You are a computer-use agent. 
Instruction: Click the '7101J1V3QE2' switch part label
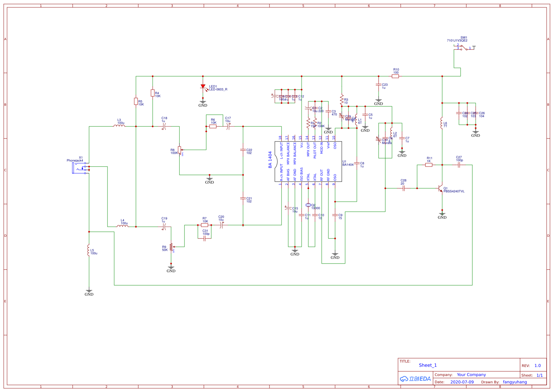click(x=457, y=40)
